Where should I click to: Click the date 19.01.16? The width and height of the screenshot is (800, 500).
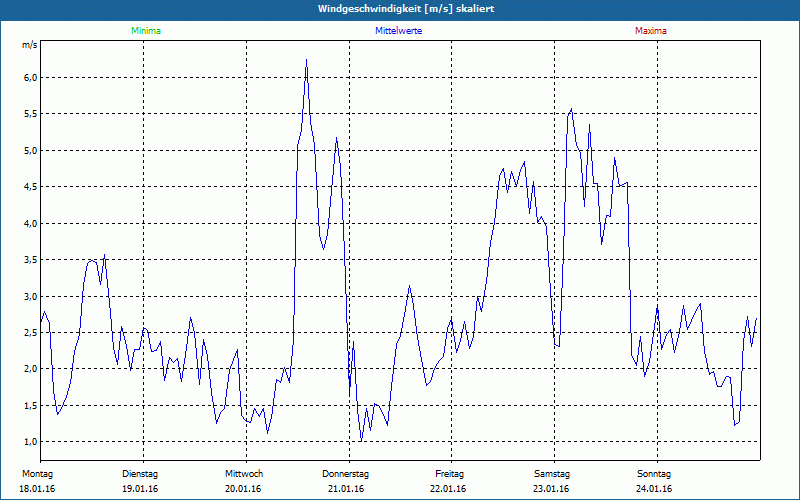click(x=140, y=489)
